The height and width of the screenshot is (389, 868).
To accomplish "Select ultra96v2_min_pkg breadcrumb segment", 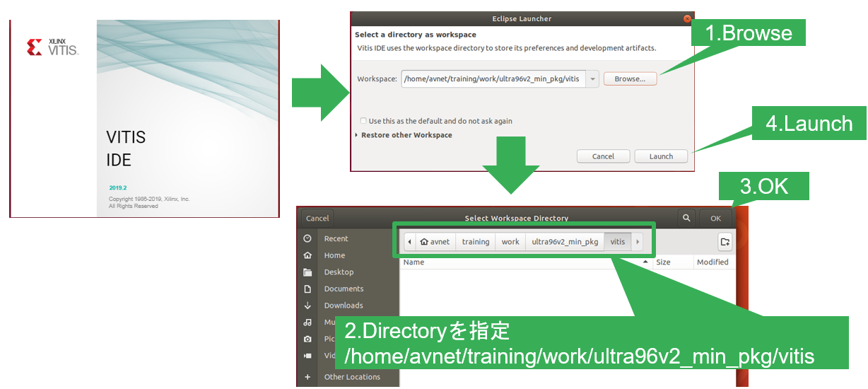I will coord(565,241).
